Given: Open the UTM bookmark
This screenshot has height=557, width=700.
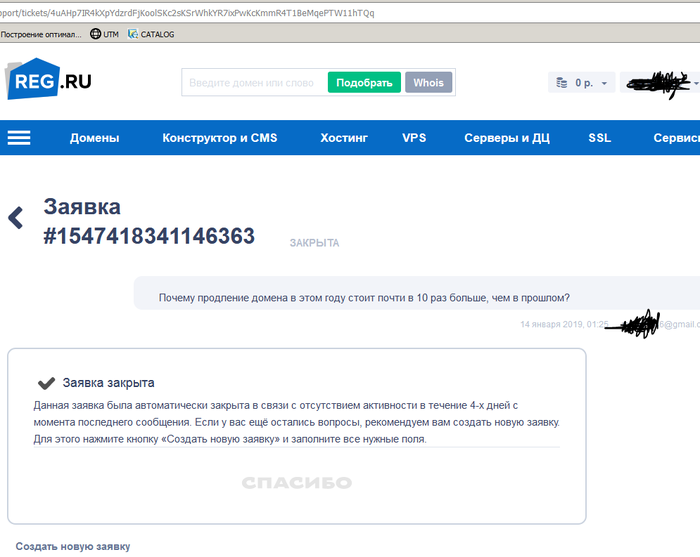Looking at the screenshot, I should 104,34.
